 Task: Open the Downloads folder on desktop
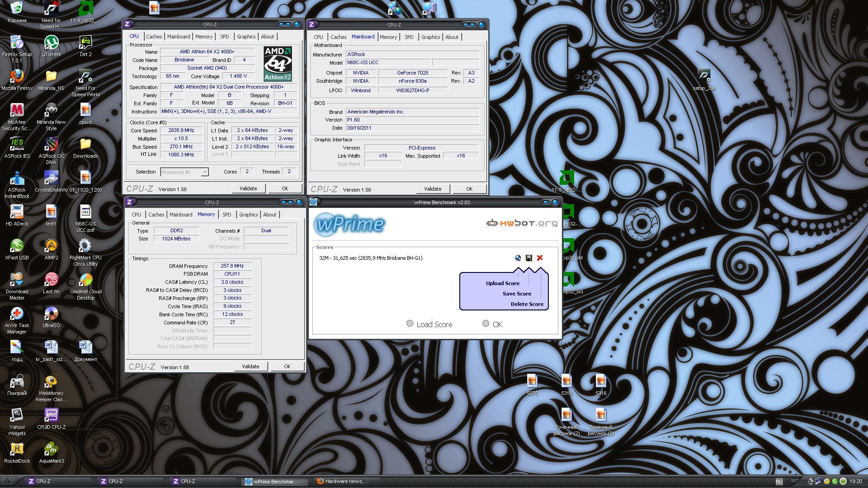point(85,148)
